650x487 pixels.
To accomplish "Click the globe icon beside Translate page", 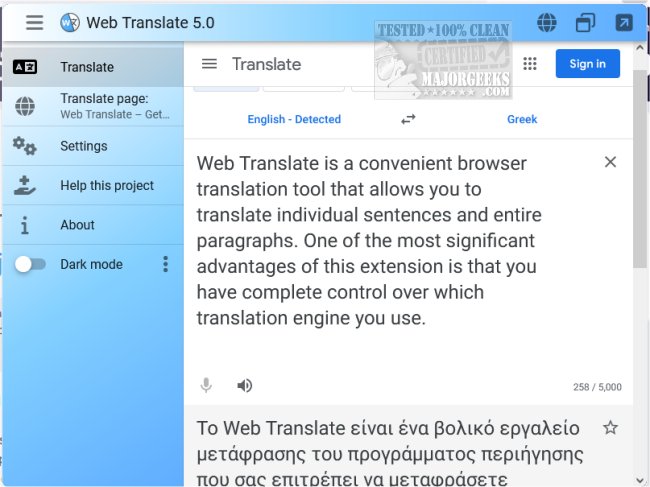I will [25, 106].
